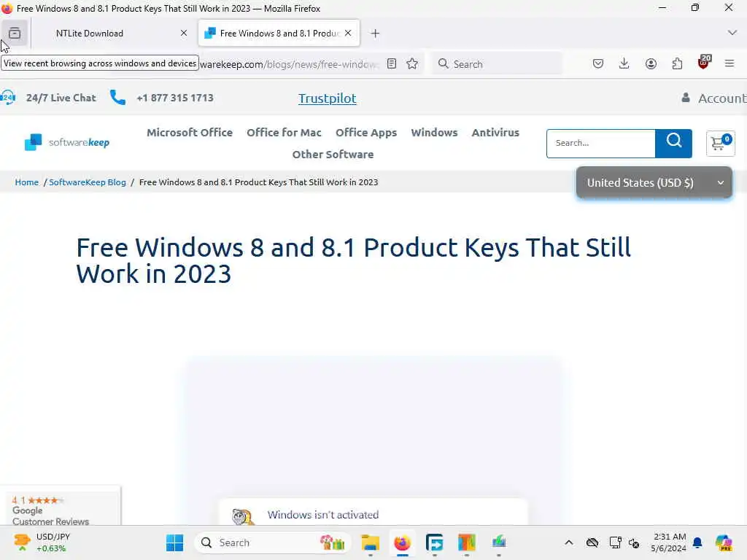
Task: Click the volume tray icon
Action: pos(634,542)
